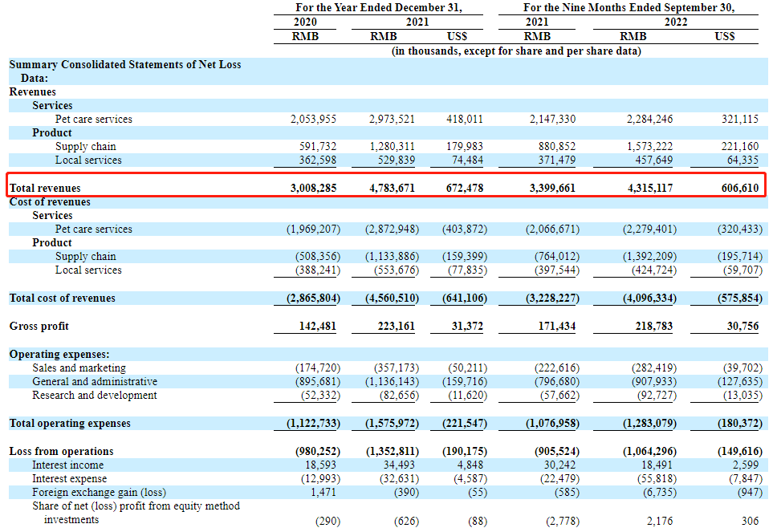
Task: Select Gross profit 2020 value 142,481
Action: tap(317, 327)
